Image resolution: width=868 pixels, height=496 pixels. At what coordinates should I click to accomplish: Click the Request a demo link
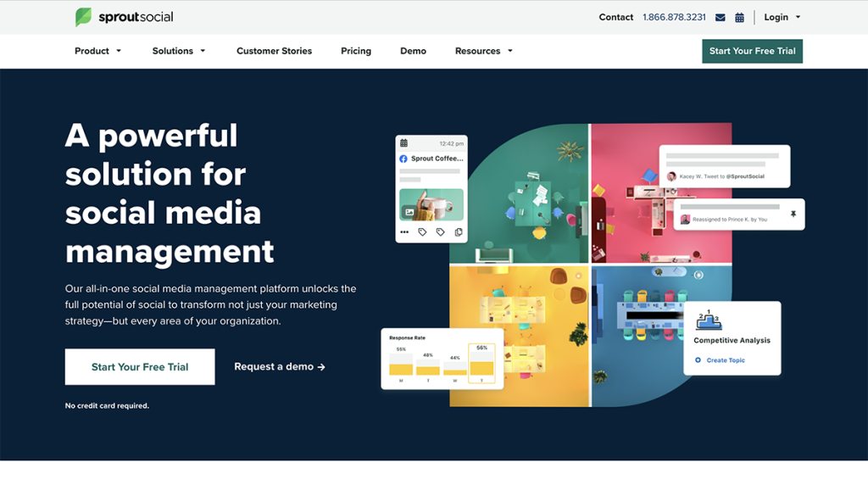(279, 367)
